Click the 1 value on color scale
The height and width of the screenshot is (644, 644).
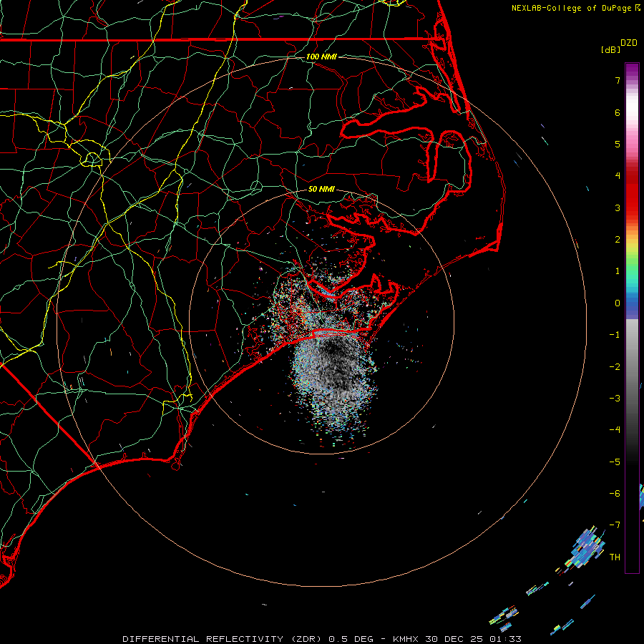tap(618, 271)
